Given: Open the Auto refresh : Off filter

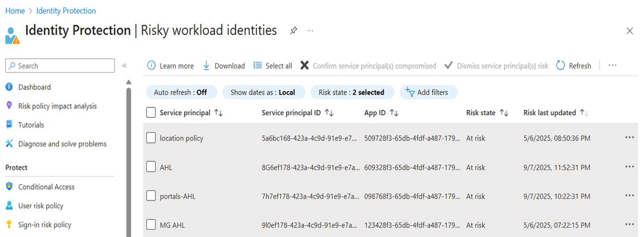Looking at the screenshot, I should [x=181, y=92].
